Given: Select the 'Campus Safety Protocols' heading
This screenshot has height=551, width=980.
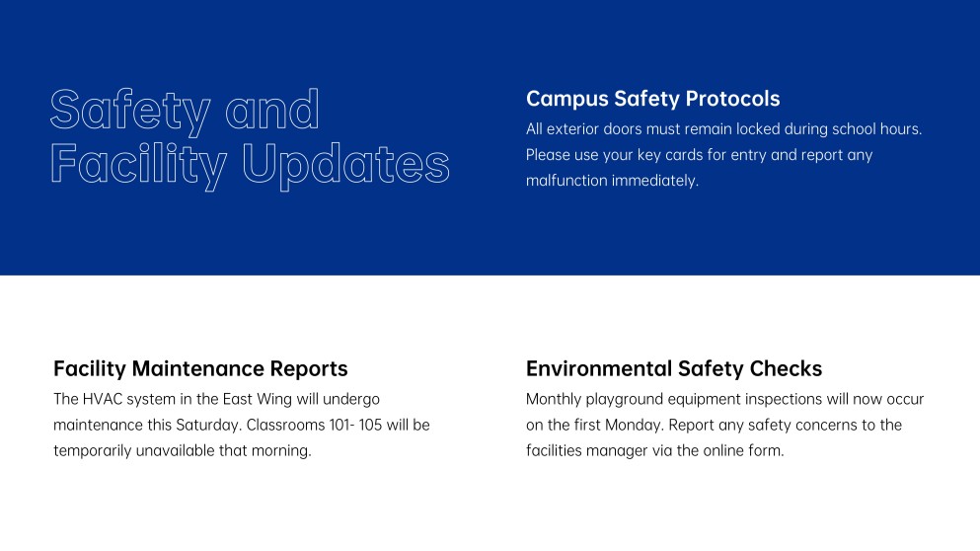Looking at the screenshot, I should point(652,99).
